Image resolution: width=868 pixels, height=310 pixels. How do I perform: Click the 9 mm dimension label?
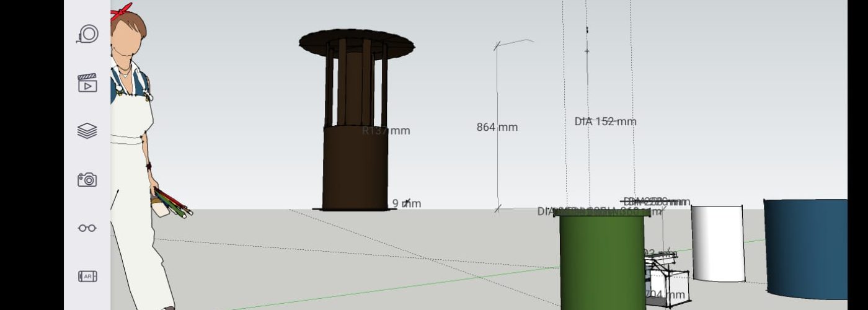point(407,203)
